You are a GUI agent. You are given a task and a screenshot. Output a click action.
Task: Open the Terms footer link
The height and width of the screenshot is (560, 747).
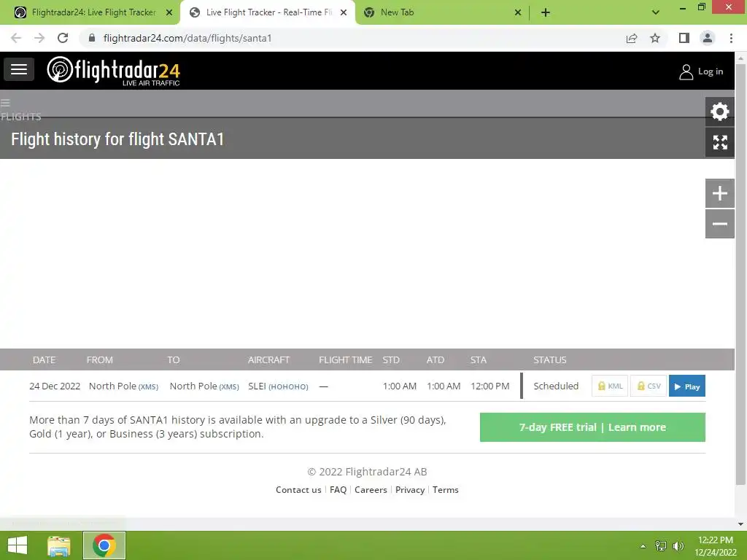pyautogui.click(x=446, y=490)
